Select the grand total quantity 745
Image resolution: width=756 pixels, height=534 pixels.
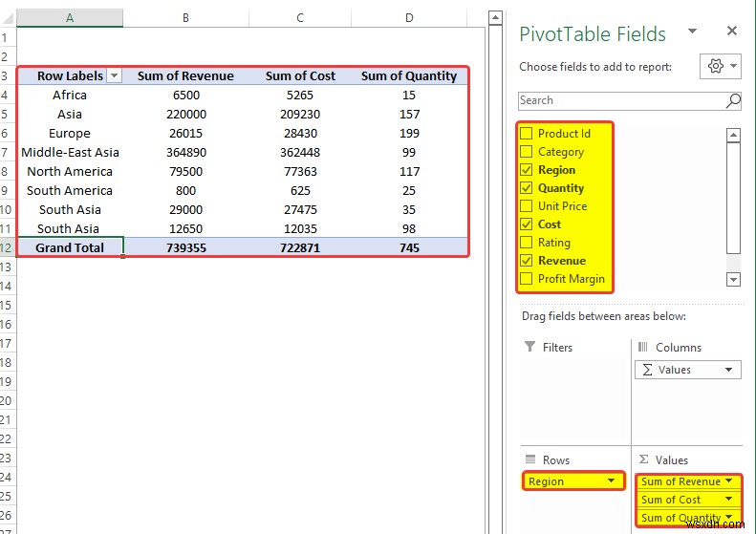(x=409, y=247)
